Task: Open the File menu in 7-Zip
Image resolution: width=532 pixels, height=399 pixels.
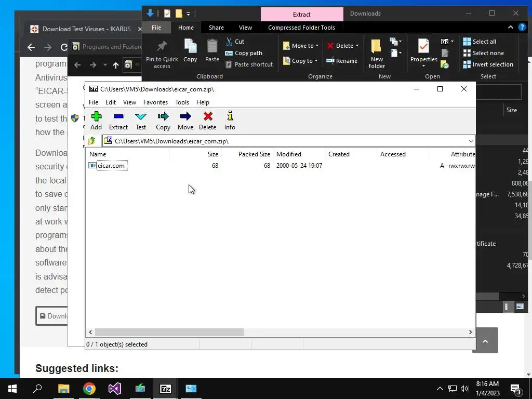Action: (94, 102)
